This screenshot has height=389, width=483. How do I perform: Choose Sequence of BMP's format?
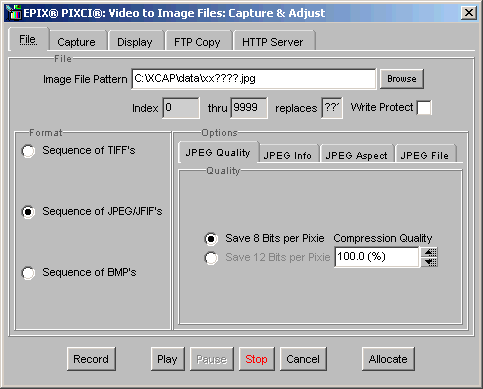click(28, 273)
